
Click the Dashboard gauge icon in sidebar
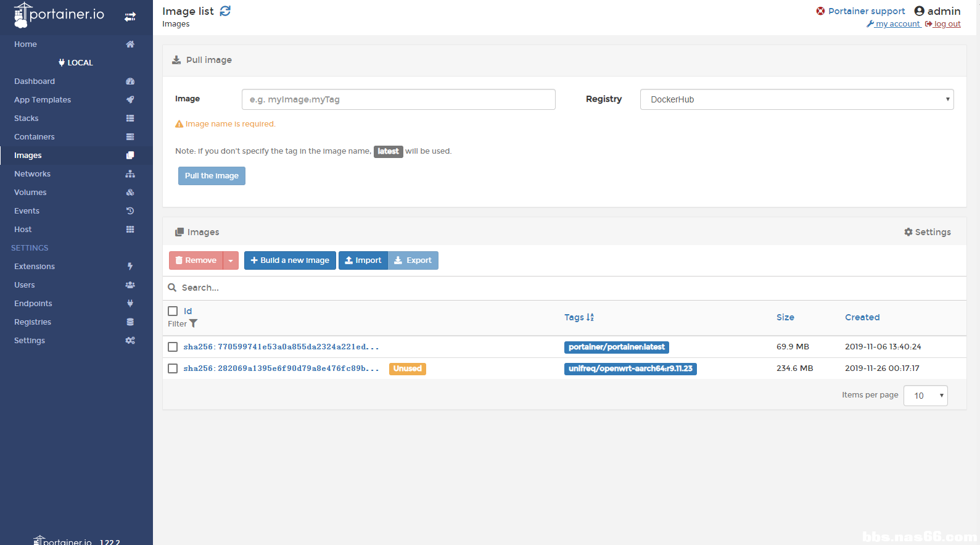point(130,81)
